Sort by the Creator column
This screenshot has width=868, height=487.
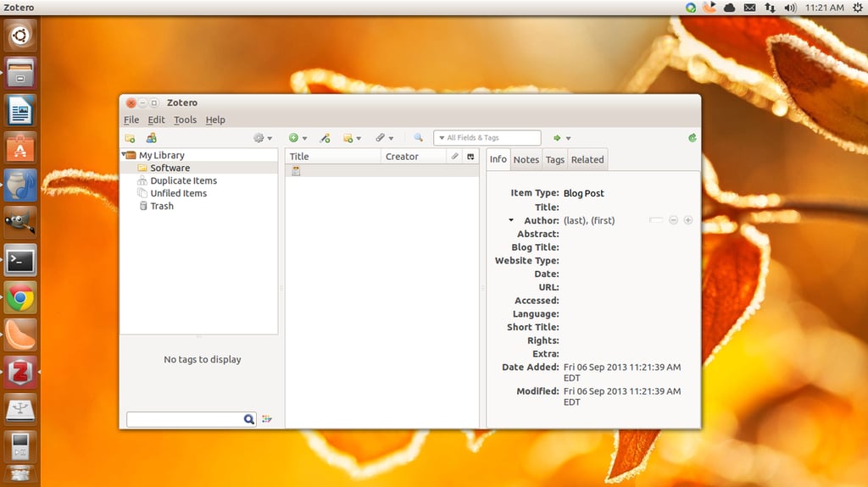point(414,157)
